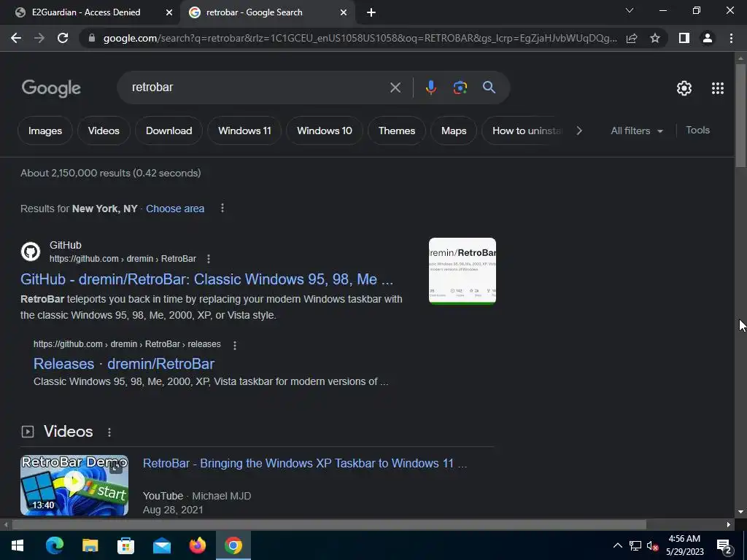Open the notification center

[724, 547]
